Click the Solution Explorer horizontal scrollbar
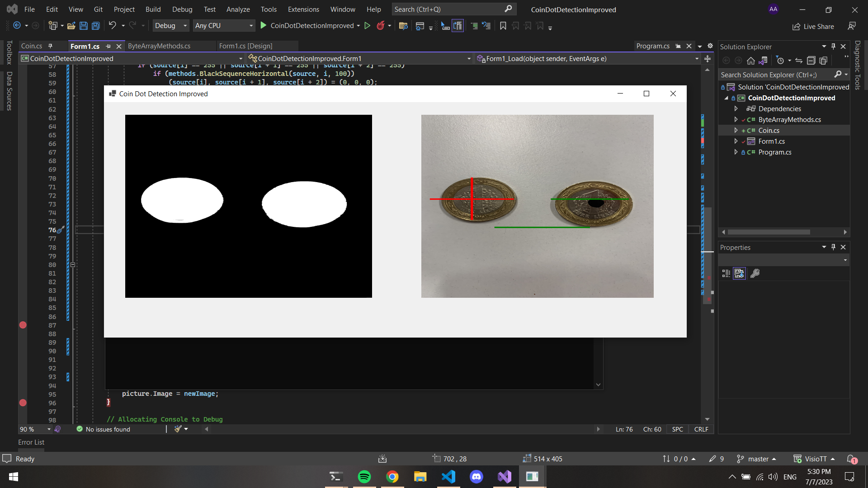The width and height of the screenshot is (868, 488). (769, 232)
